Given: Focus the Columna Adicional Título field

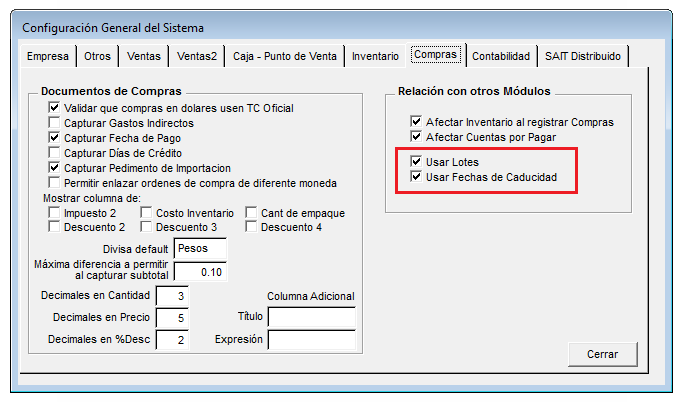Looking at the screenshot, I should click(311, 317).
